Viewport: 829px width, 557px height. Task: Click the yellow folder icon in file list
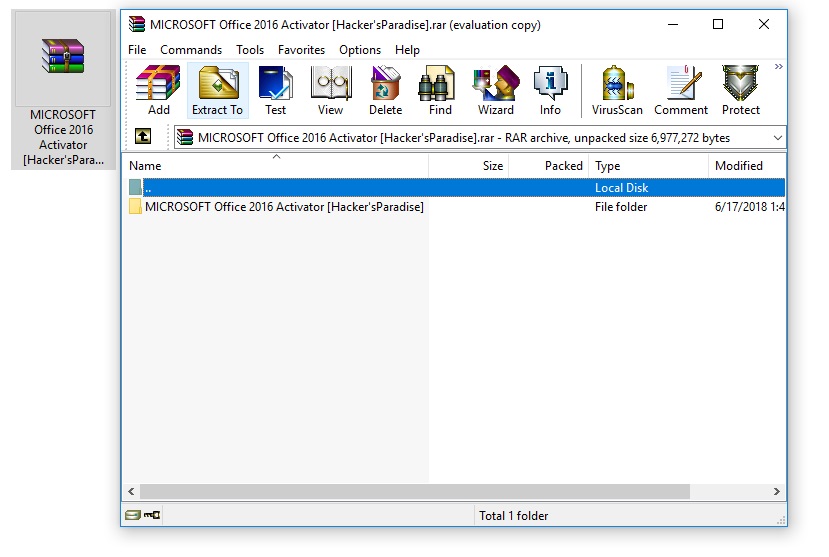click(135, 207)
